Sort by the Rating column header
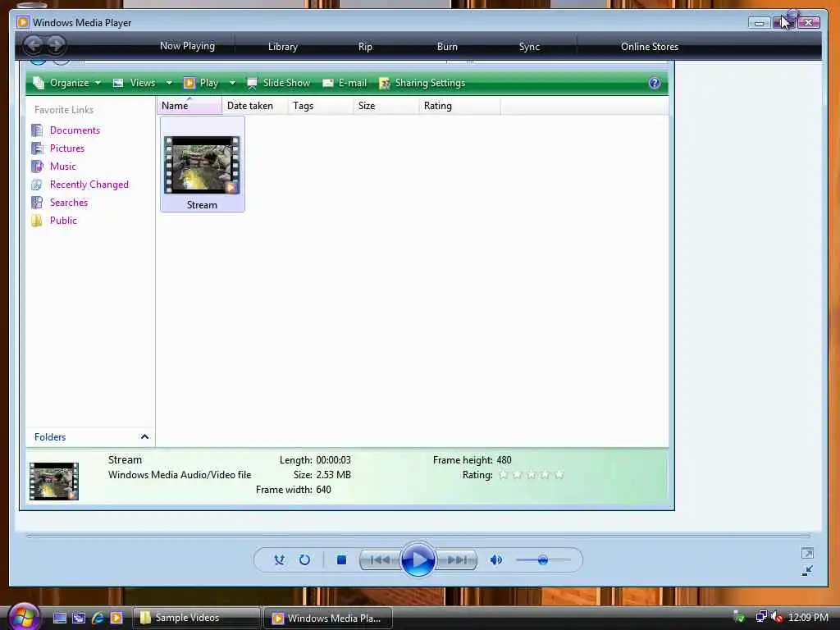 (459, 106)
